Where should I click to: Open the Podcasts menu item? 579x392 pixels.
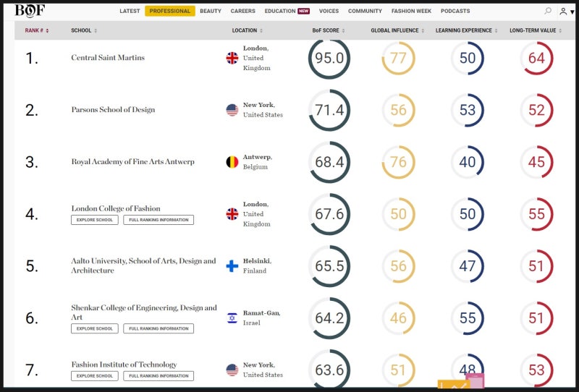(455, 11)
